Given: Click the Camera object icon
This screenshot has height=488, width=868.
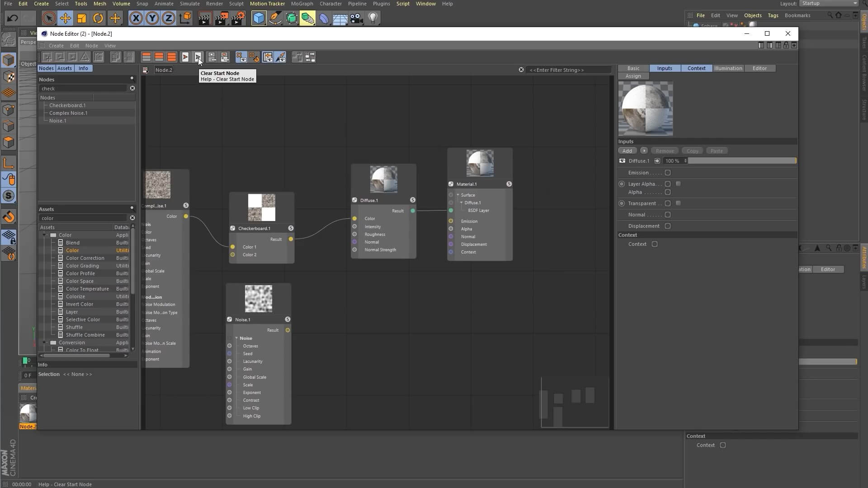Looking at the screenshot, I should pos(356,19).
